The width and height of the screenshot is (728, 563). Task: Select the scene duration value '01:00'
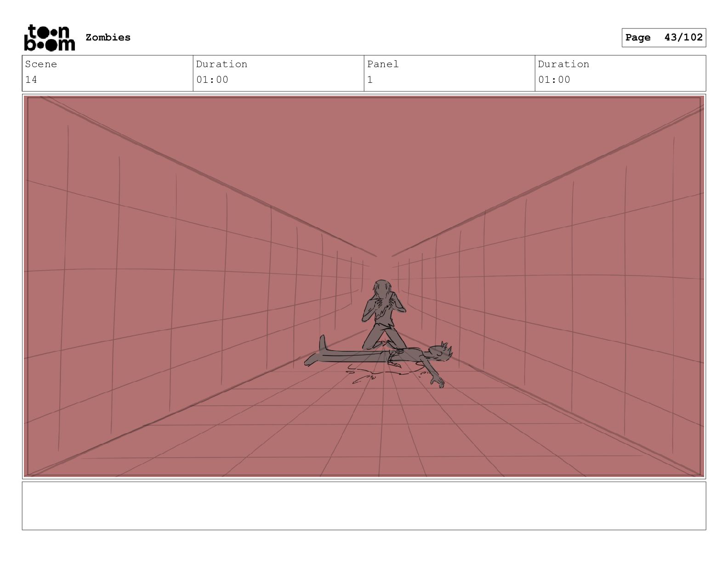coord(212,80)
